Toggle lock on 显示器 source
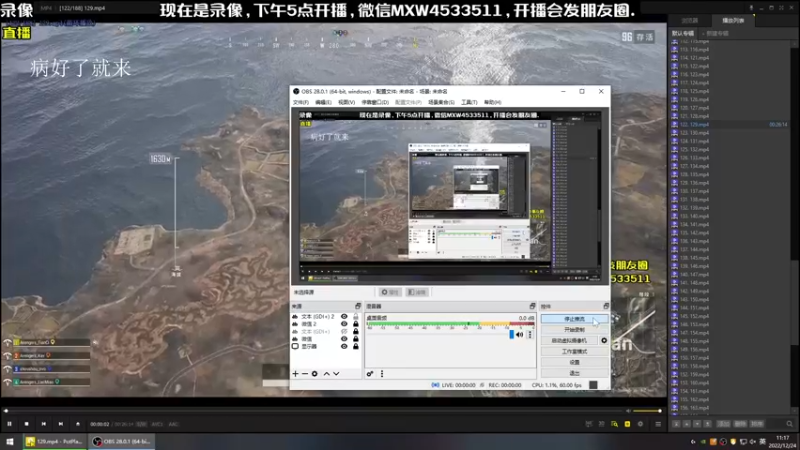The height and width of the screenshot is (450, 800). (356, 346)
